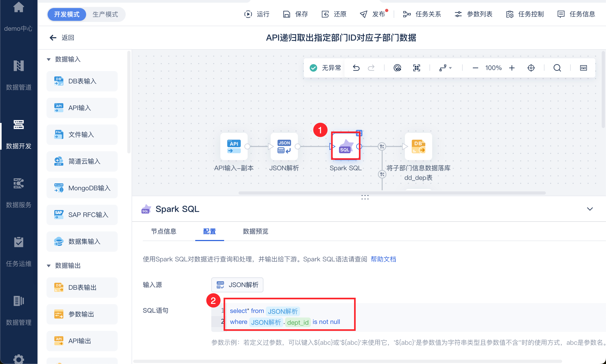Select the API输入-副本 node icon
The image size is (606, 364).
pos(234,146)
